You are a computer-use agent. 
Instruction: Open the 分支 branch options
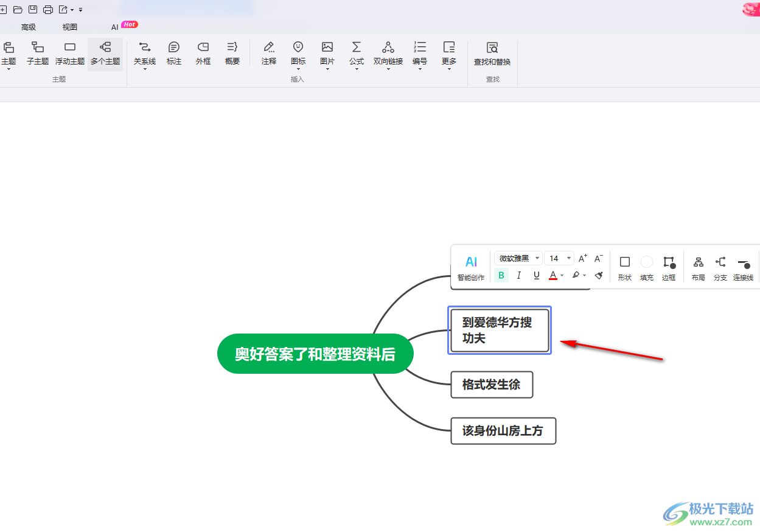[x=720, y=268]
